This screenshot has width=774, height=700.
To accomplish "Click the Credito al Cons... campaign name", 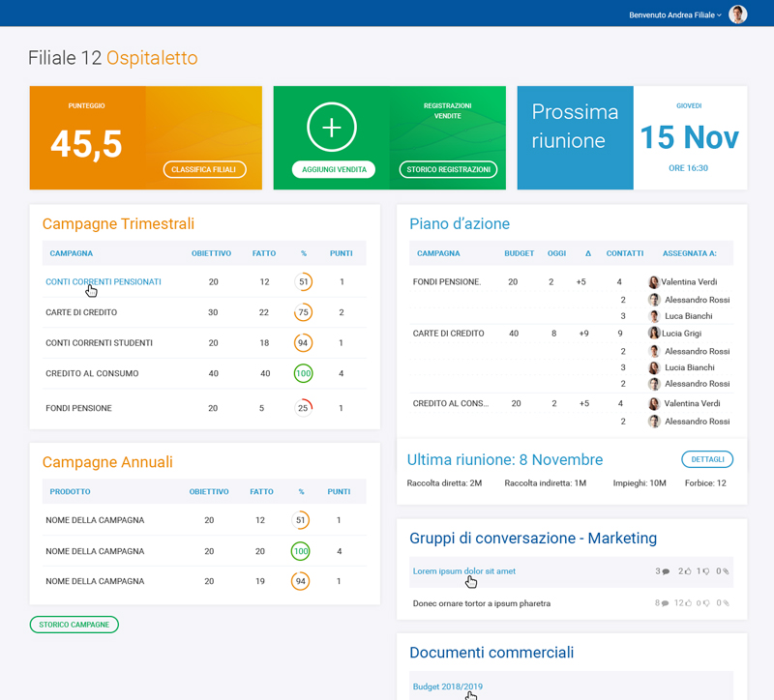I will (x=451, y=403).
